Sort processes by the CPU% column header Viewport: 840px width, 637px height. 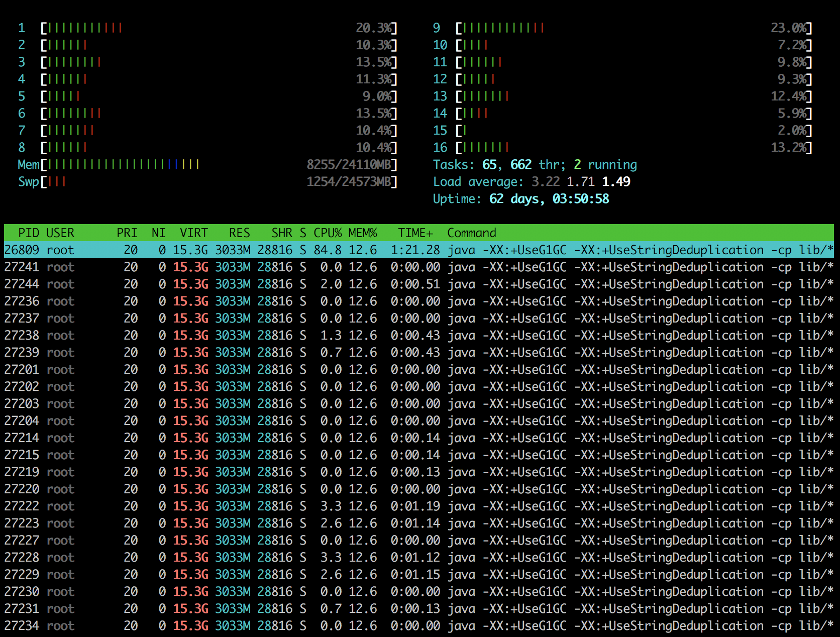(x=327, y=233)
